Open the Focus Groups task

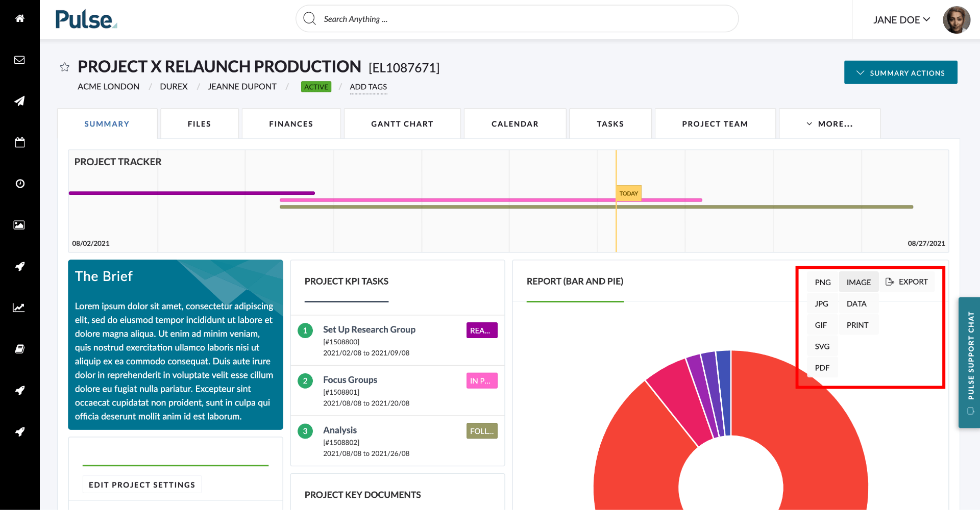(350, 380)
